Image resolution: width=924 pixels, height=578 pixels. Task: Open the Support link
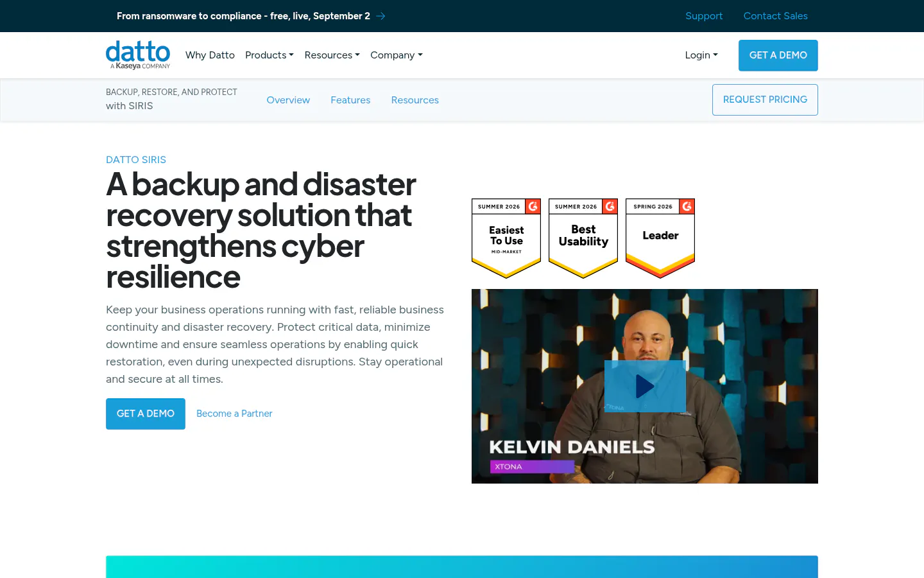704,16
